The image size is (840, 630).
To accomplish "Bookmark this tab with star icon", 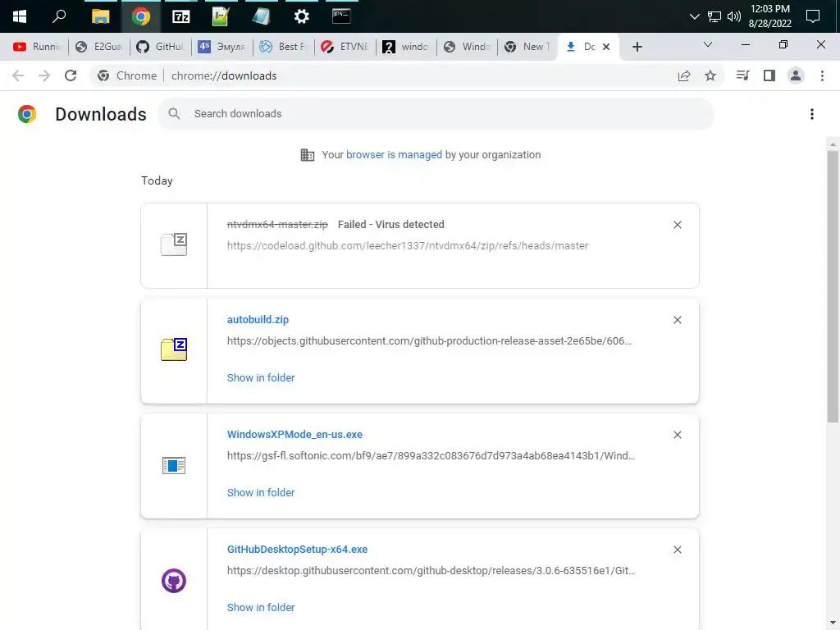I will 710,75.
